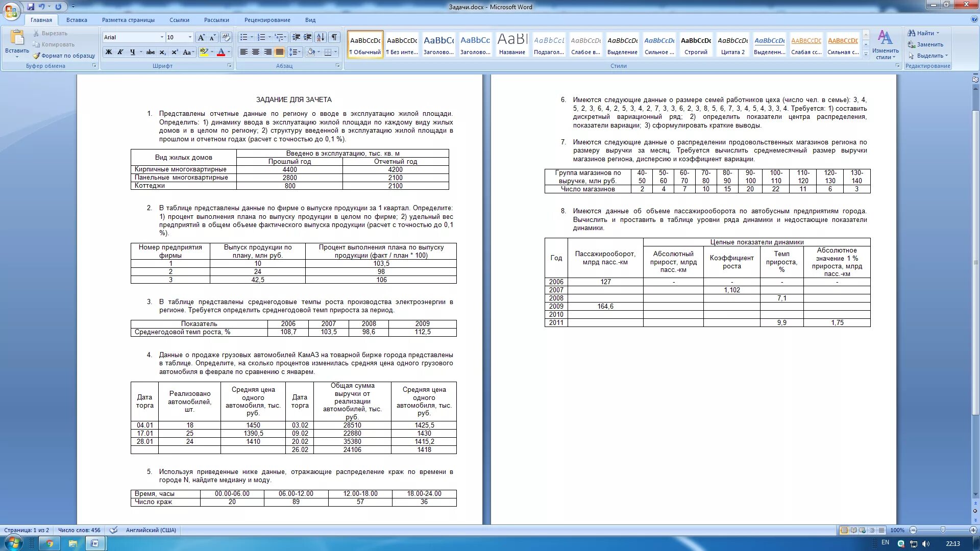Click the Office button
The width and height of the screenshot is (980, 551).
11,11
